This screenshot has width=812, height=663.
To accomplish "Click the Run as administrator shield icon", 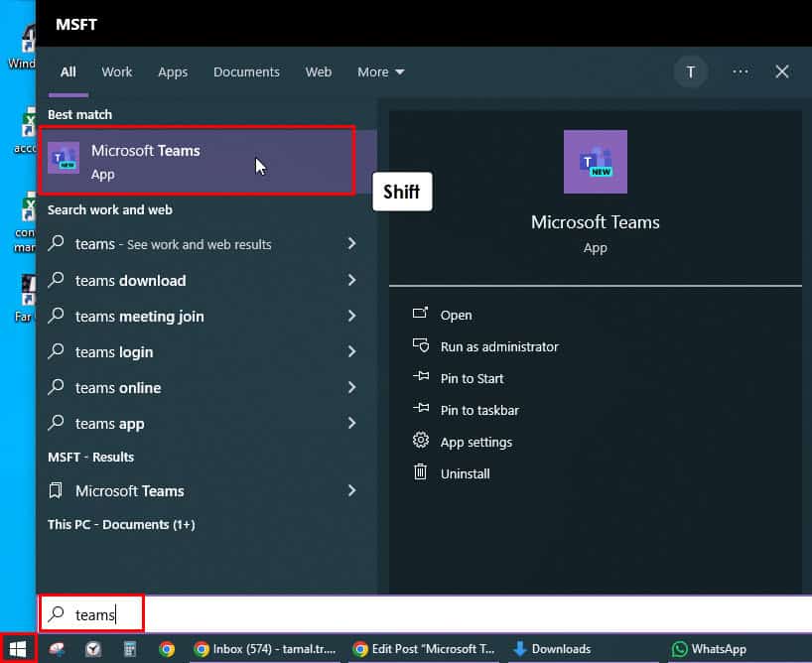I will 421,345.
